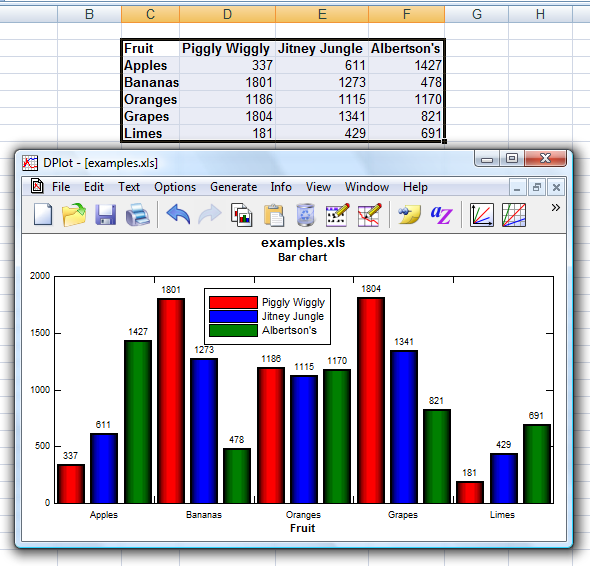The image size is (590, 566).
Task: Open the Options menu
Action: click(175, 187)
